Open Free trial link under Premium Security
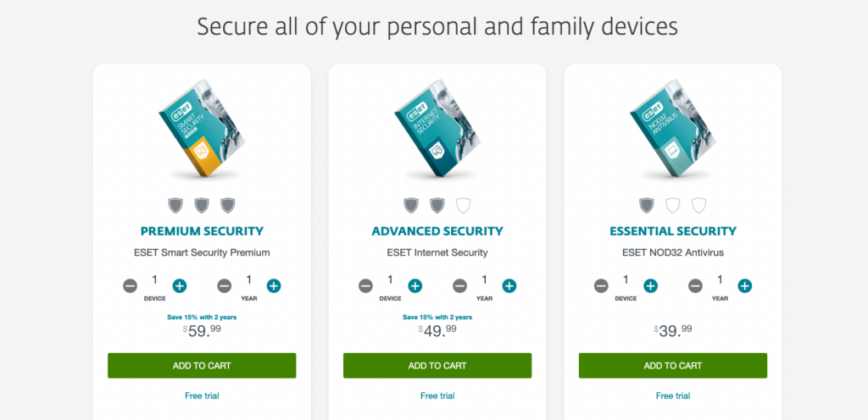Screen dimensions: 868x420 [202, 395]
